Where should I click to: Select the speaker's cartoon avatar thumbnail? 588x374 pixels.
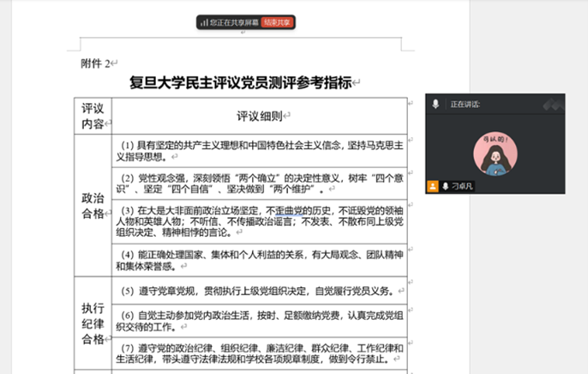click(x=495, y=152)
